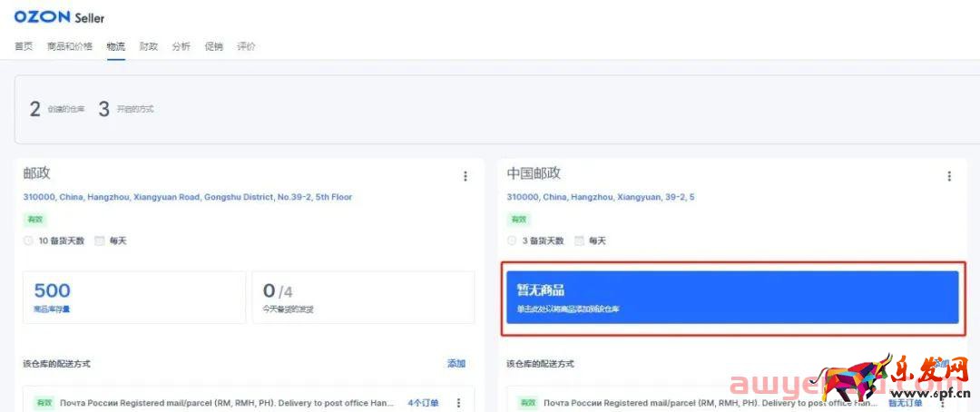Open three-dot menu of 中国邮政 warehouse
This screenshot has height=412, width=980.
949,176
